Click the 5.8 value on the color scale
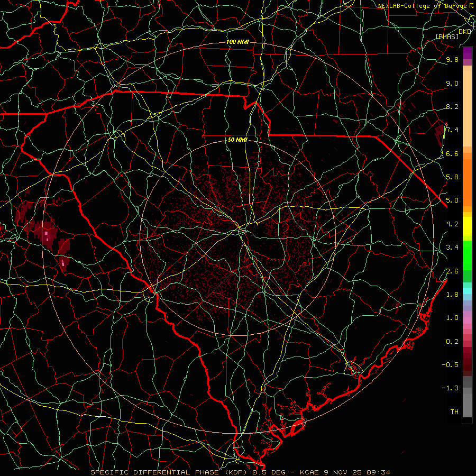The image size is (476, 476). point(452,177)
